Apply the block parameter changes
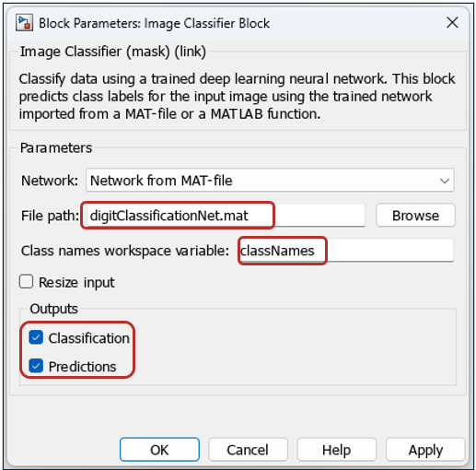The width and height of the screenshot is (476, 470). tap(425, 450)
